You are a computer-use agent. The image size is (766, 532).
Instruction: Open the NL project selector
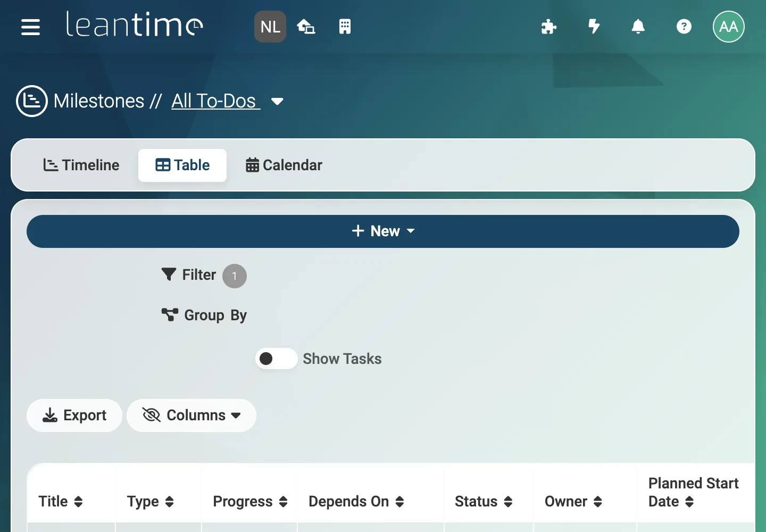[x=270, y=27]
